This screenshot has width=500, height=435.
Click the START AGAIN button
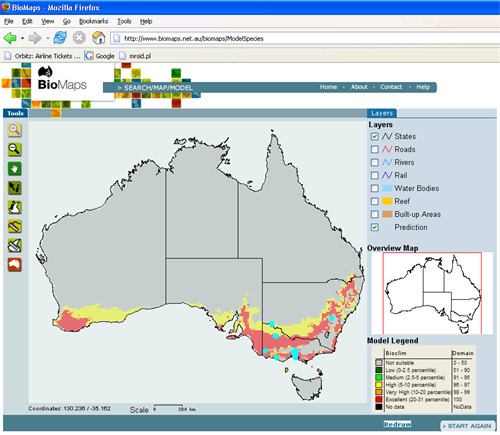click(x=467, y=426)
